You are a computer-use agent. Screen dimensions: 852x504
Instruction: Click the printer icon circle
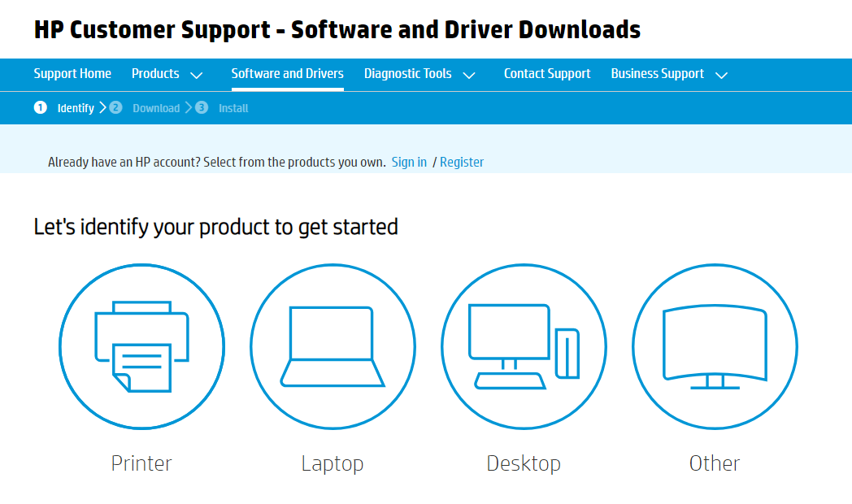[142, 347]
